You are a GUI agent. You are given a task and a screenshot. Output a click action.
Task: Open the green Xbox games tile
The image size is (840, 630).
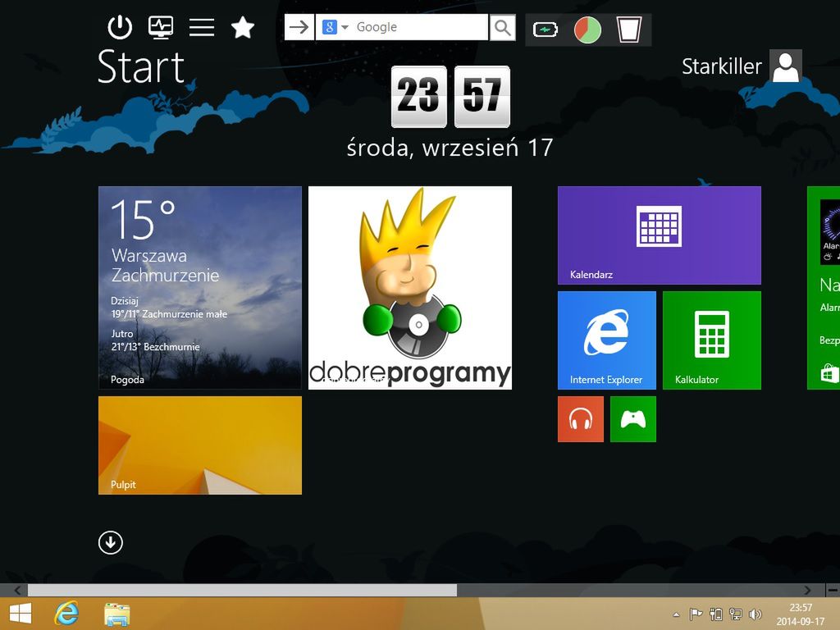tap(632, 419)
